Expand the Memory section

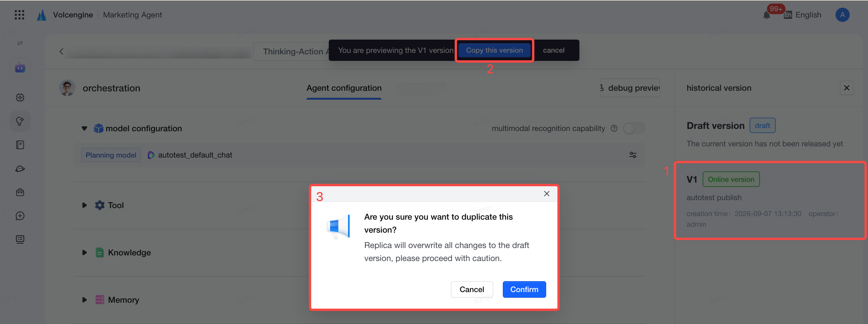[x=84, y=300]
